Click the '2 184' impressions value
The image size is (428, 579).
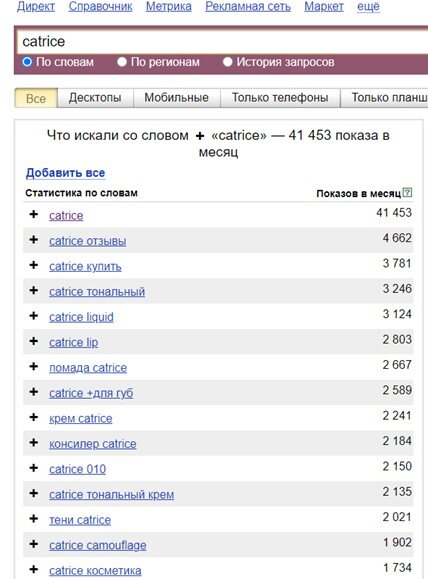point(397,441)
